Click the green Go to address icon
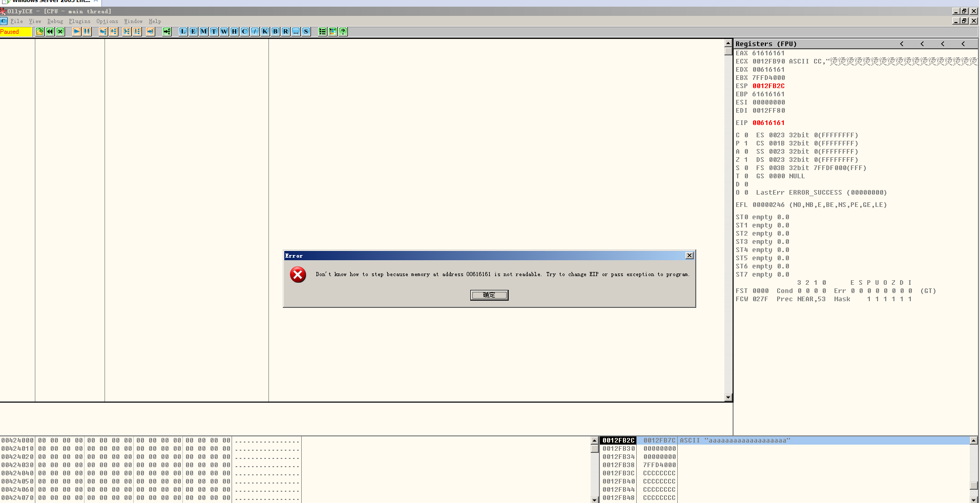 click(x=166, y=32)
